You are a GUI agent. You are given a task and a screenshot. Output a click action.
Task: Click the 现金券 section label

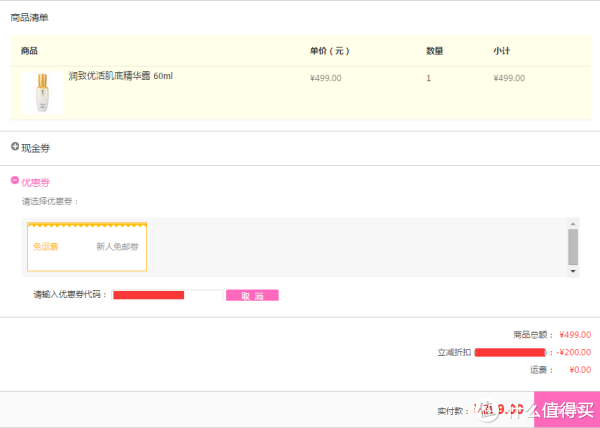point(36,148)
